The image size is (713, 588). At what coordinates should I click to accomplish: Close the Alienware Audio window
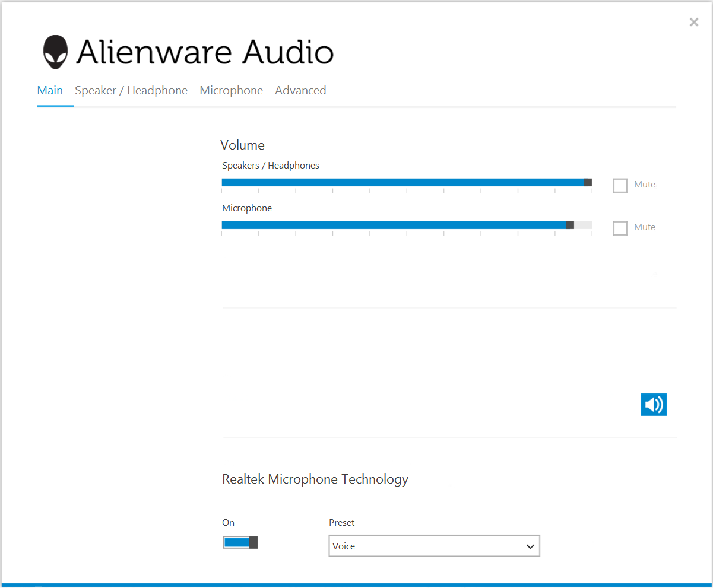[693, 23]
